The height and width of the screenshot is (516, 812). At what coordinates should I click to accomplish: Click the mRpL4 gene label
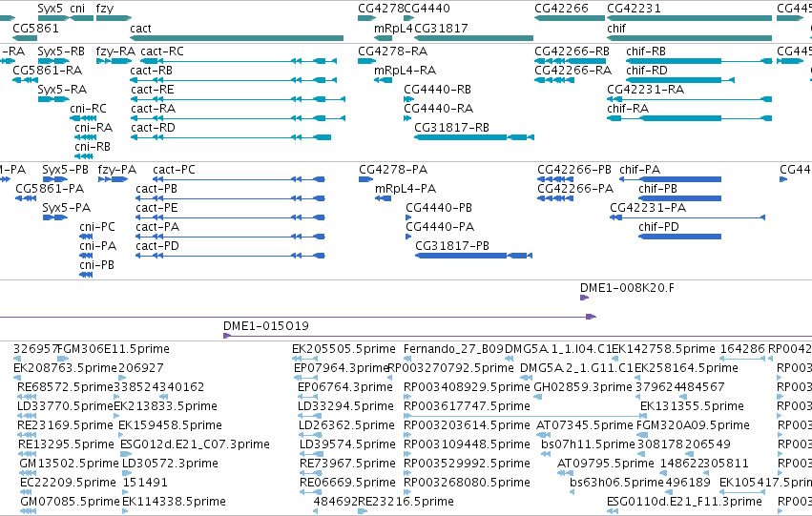pos(393,29)
